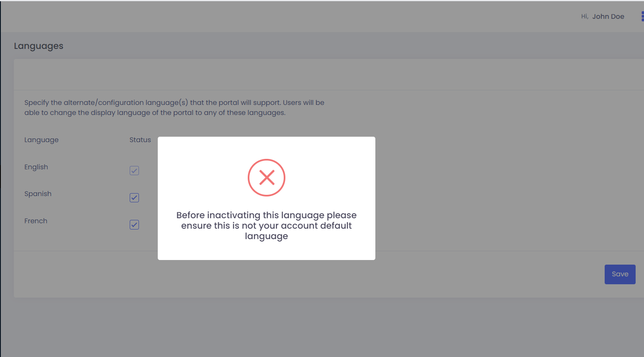Select the French row label
This screenshot has width=644, height=357.
click(36, 221)
